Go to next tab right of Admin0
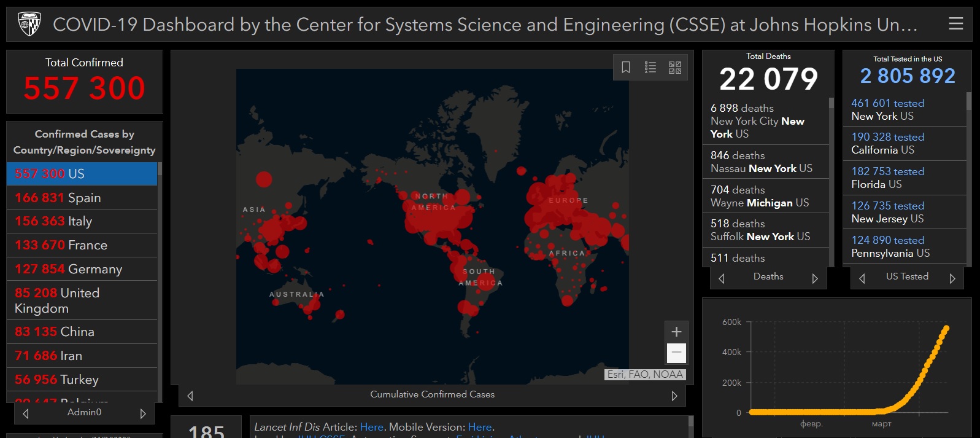 143,413
